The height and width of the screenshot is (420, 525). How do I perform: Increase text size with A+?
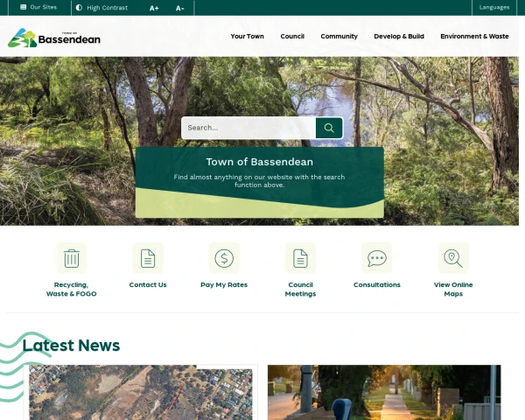154,8
